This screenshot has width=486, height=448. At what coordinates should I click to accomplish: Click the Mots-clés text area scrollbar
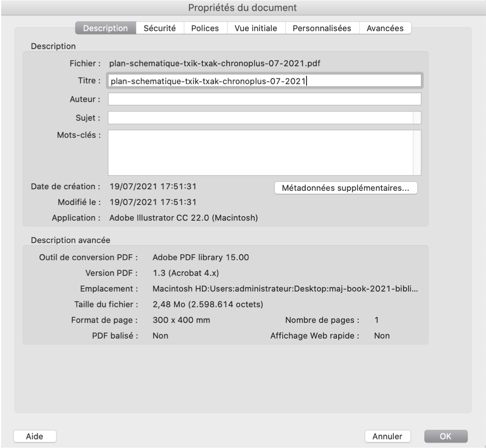(x=417, y=153)
